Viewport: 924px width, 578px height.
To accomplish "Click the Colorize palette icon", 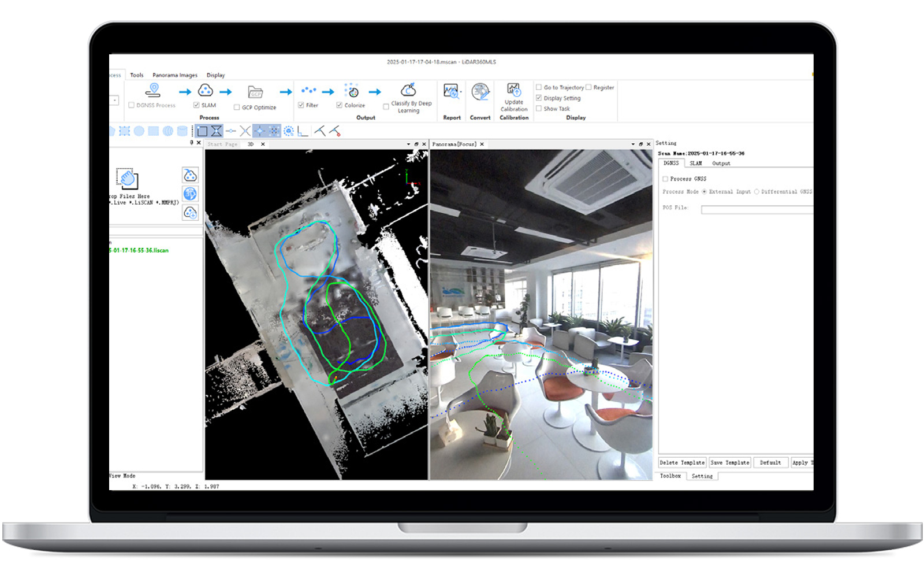I will point(352,91).
